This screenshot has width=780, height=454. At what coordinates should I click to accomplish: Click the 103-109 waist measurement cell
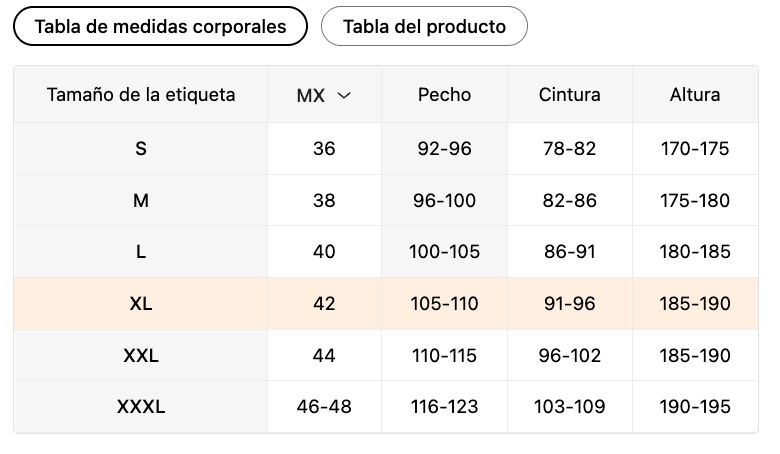[569, 407]
